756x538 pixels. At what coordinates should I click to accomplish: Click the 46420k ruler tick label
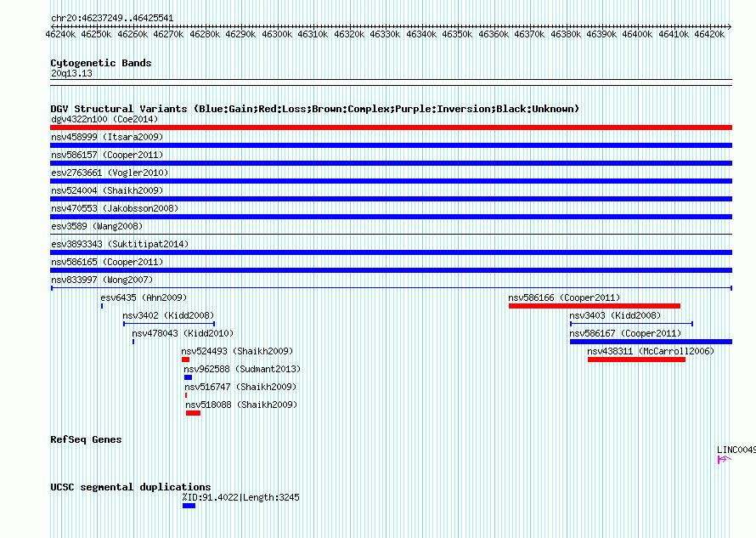pos(709,34)
